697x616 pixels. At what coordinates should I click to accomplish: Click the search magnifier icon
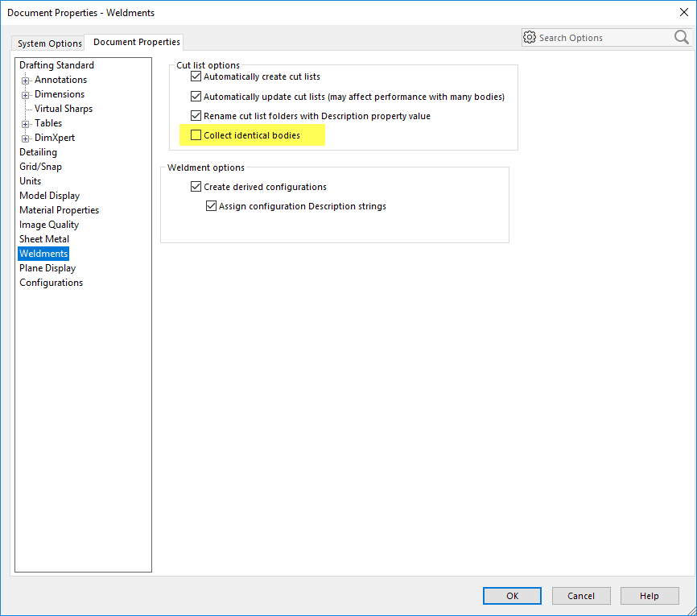pos(681,37)
